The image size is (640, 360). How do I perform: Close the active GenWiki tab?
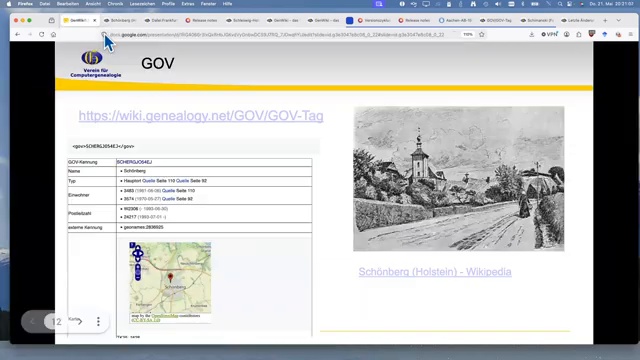95,20
